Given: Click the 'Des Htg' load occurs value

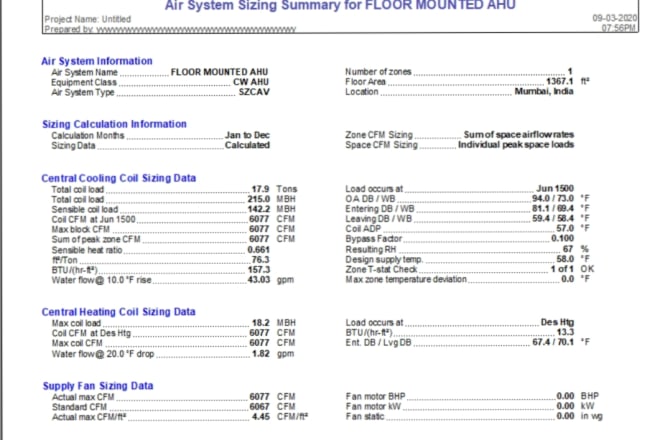Looking at the screenshot, I should click(x=557, y=322).
